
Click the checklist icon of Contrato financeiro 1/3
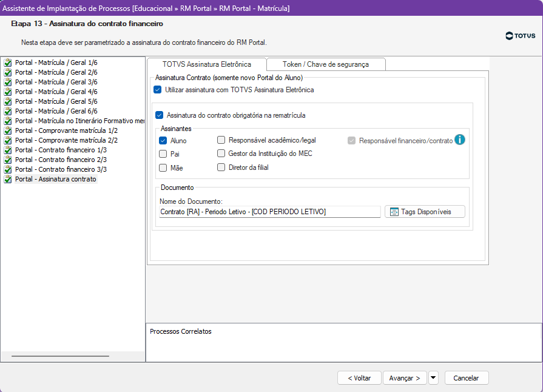(x=8, y=150)
